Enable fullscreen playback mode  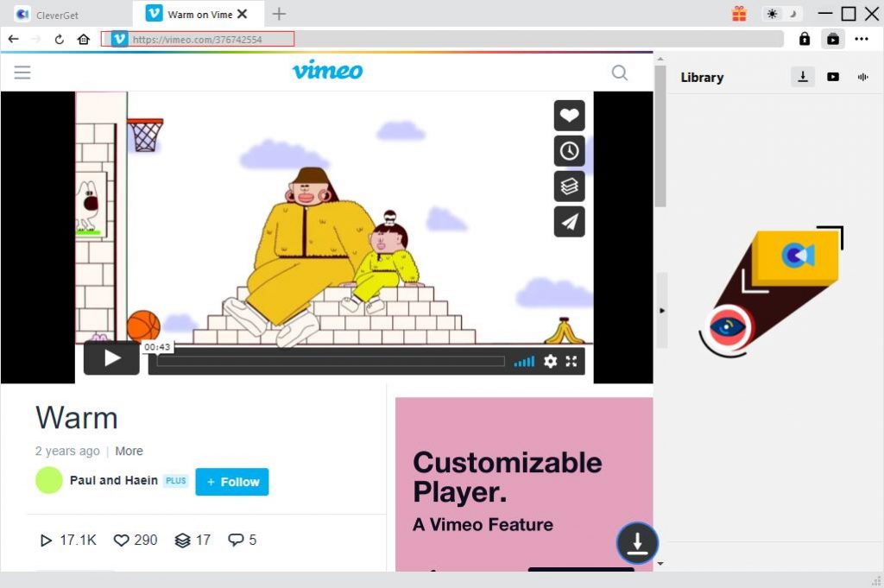pos(571,362)
